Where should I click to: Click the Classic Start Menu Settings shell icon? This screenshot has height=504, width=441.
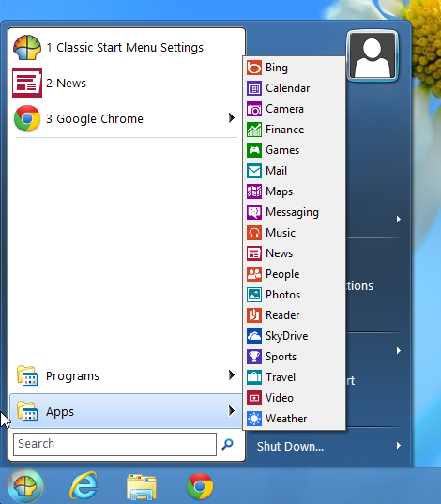(27, 48)
